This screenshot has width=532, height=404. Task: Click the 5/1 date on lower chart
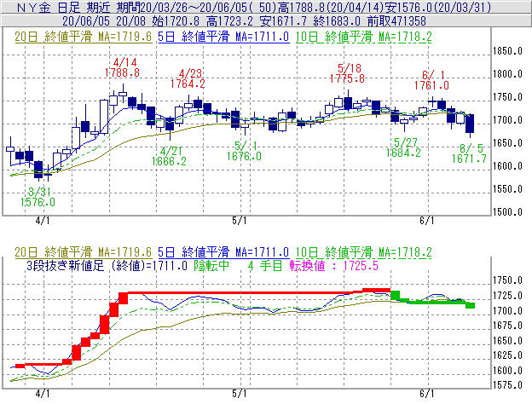pyautogui.click(x=240, y=394)
